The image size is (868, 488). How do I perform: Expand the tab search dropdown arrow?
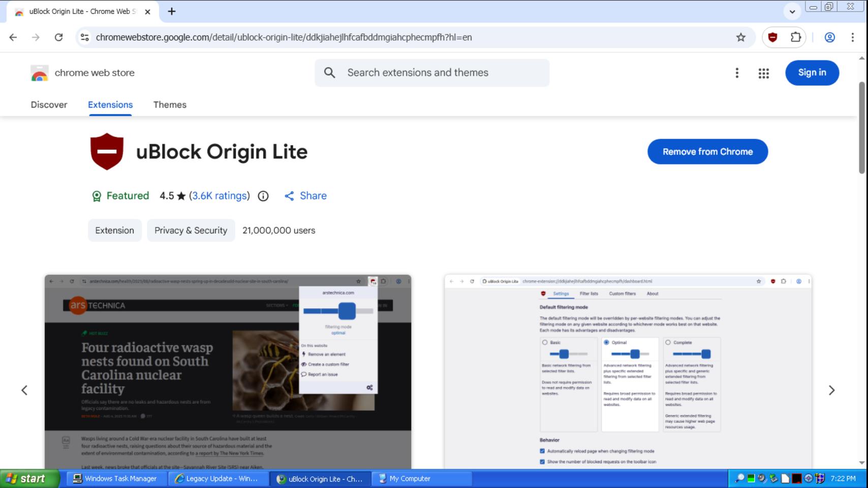coord(792,11)
